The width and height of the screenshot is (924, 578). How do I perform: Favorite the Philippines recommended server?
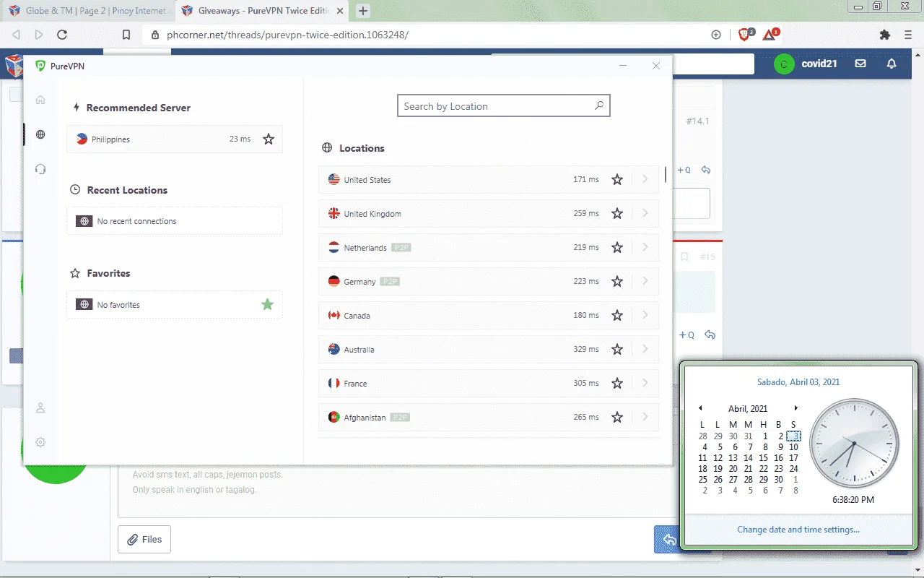tap(269, 139)
